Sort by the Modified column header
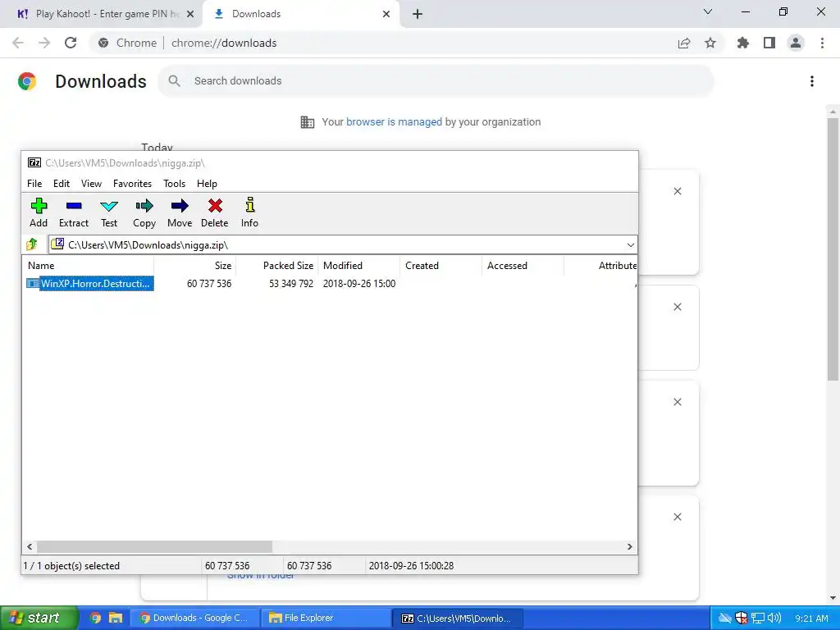 359,266
